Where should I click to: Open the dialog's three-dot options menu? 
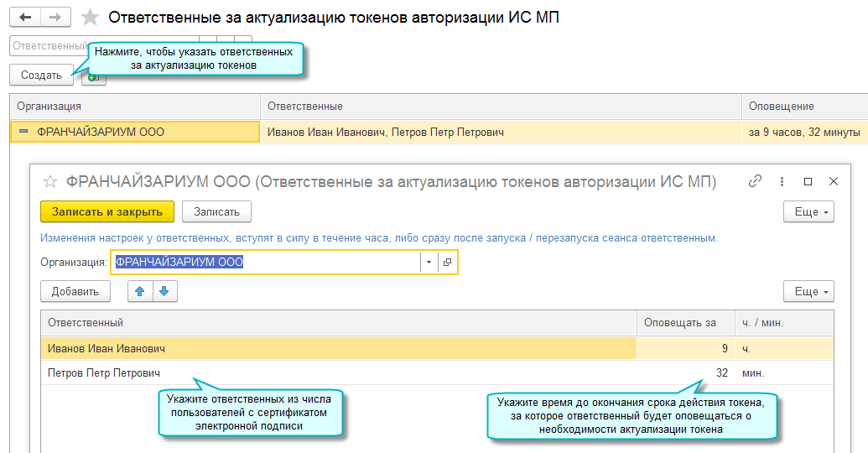782,180
